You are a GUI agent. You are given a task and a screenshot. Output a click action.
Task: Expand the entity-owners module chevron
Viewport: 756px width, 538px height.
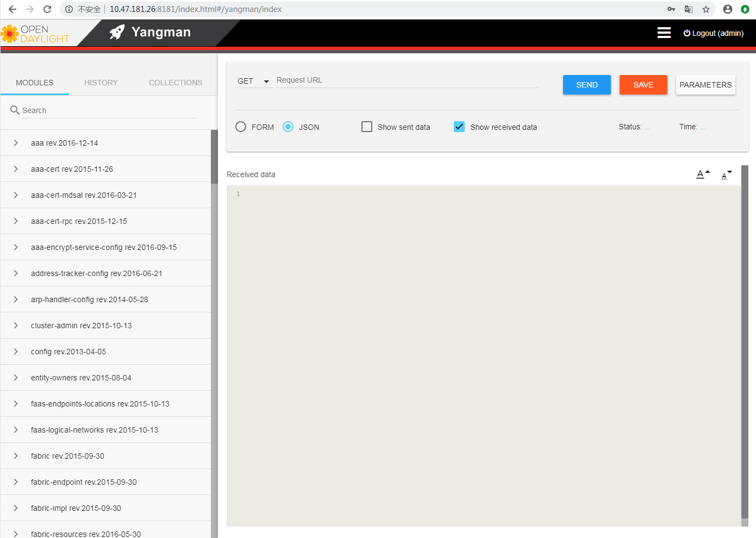[16, 378]
